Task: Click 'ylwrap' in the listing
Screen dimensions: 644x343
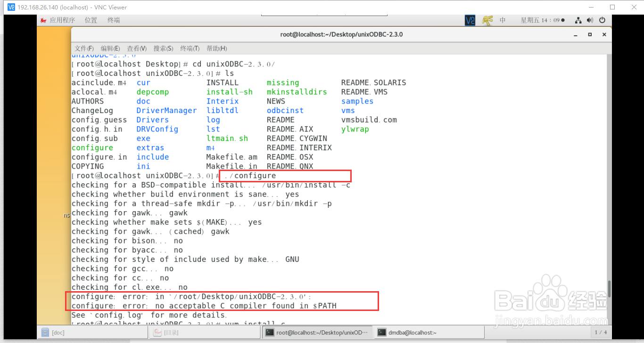Action: click(x=355, y=129)
